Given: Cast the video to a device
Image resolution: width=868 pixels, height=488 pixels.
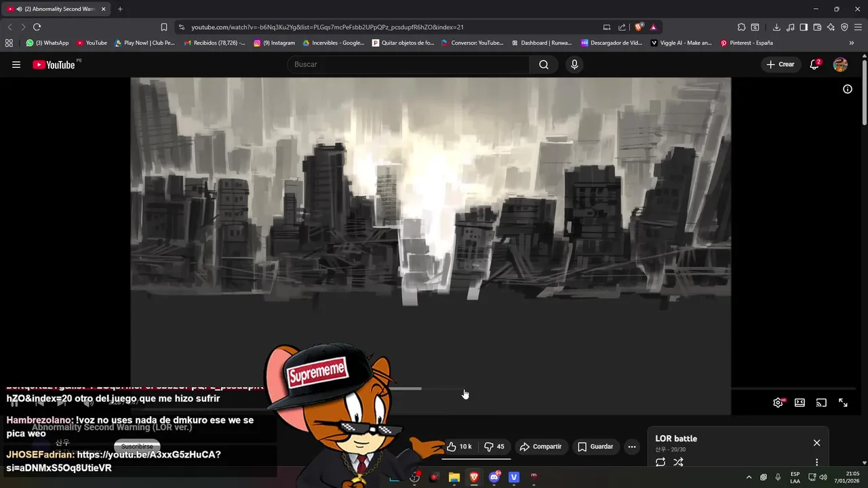Looking at the screenshot, I should (821, 403).
